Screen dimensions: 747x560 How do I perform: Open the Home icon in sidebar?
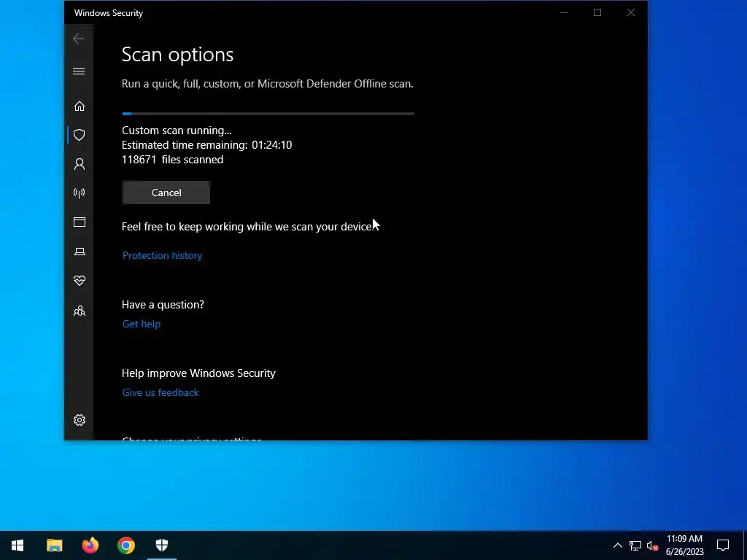pyautogui.click(x=80, y=106)
